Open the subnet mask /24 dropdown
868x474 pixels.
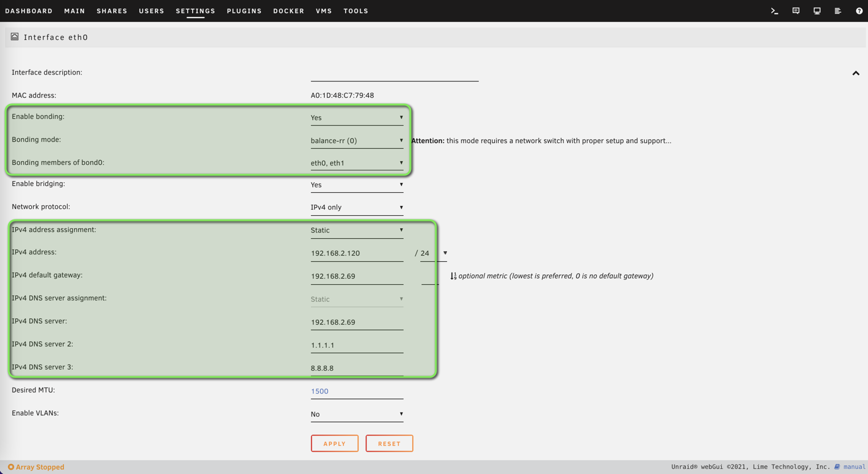(433, 253)
